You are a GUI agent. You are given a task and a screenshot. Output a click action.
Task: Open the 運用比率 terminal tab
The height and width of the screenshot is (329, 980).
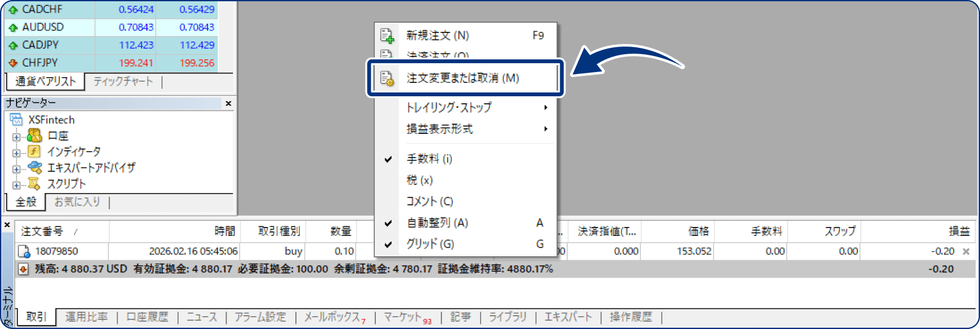(86, 317)
